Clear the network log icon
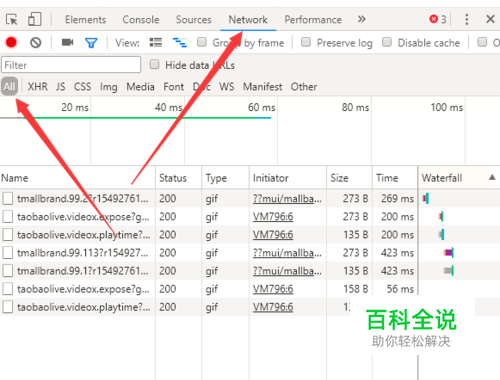Screen dimensions: 500x380 click(36, 43)
